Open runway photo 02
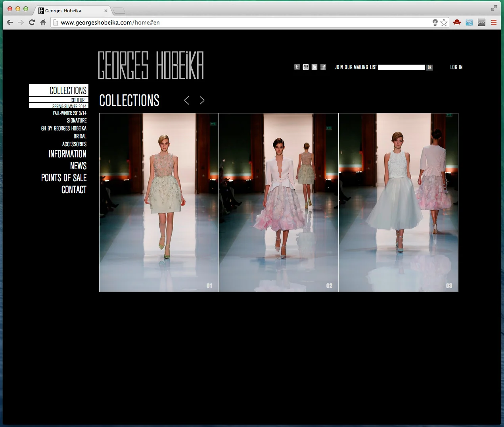This screenshot has width=504, height=427. pyautogui.click(x=279, y=203)
